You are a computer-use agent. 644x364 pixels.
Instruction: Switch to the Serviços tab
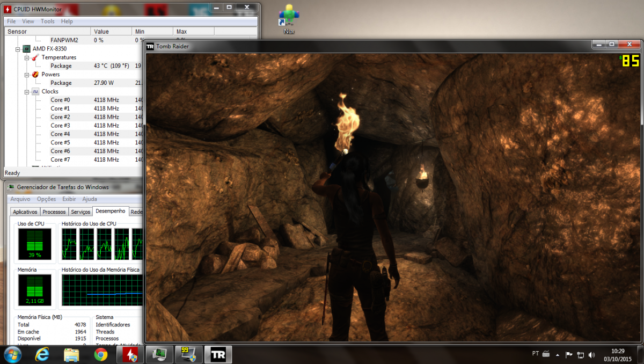click(80, 212)
